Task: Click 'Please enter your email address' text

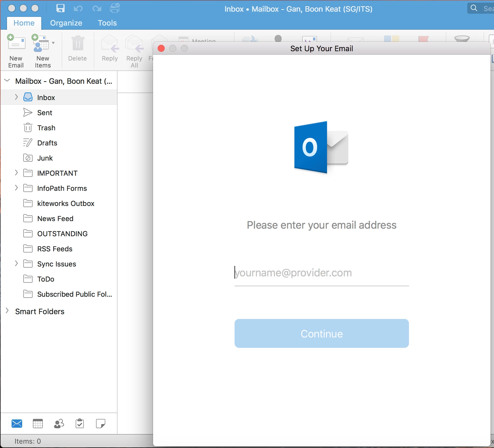Action: click(322, 225)
